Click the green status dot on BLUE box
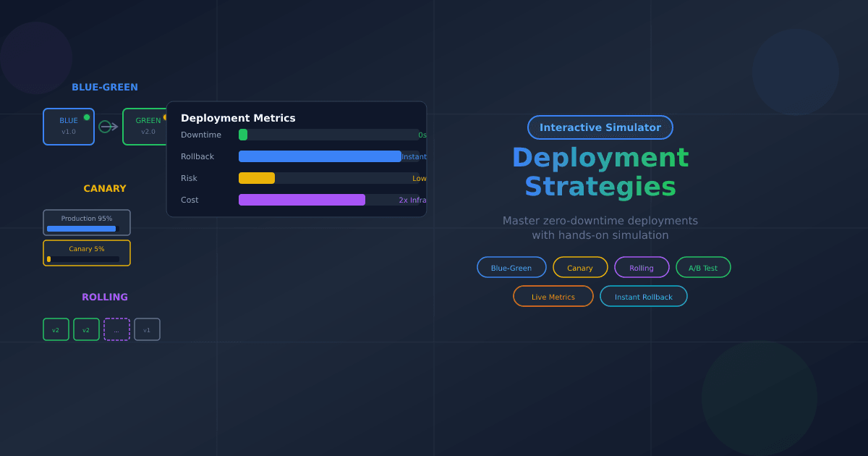This screenshot has height=456, width=868. pos(87,117)
